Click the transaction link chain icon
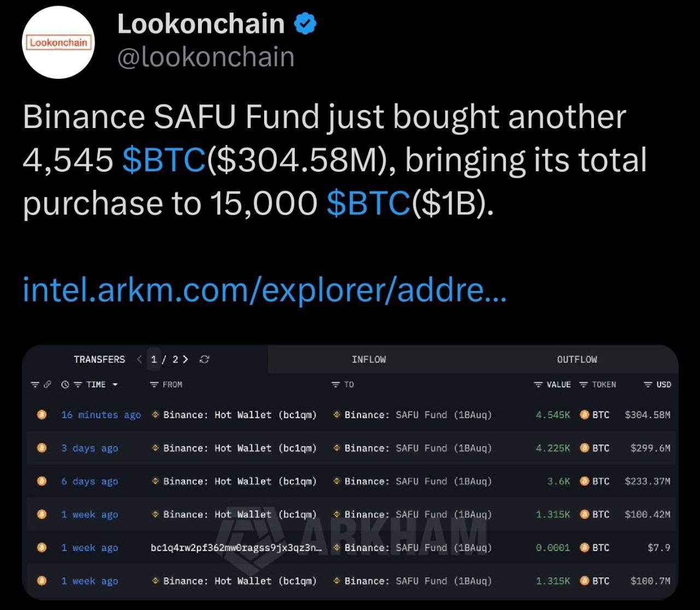Image resolution: width=700 pixels, height=610 pixels. (47, 385)
